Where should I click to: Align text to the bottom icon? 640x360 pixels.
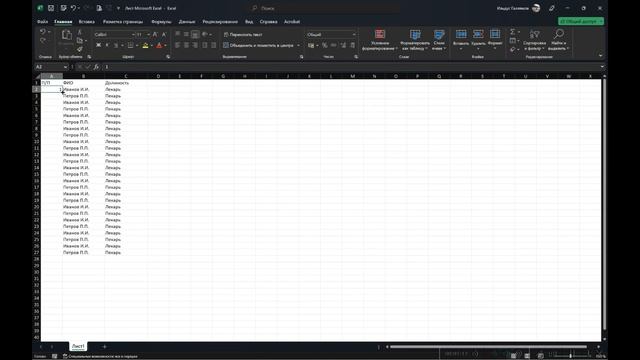click(x=195, y=34)
